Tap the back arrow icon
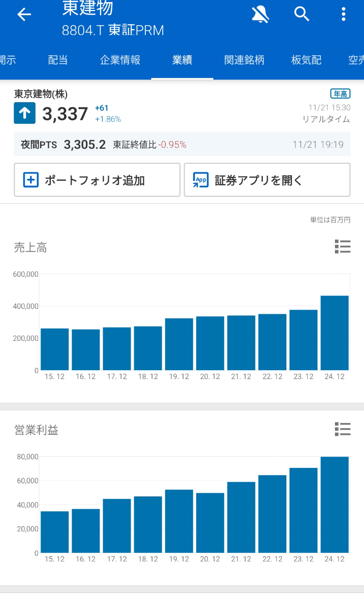The height and width of the screenshot is (601, 364). coord(24,15)
